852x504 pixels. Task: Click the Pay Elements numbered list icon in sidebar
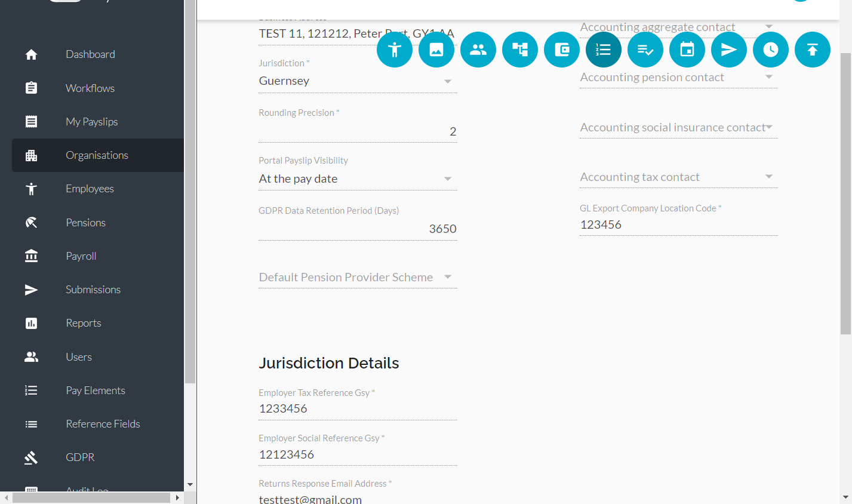tap(32, 390)
